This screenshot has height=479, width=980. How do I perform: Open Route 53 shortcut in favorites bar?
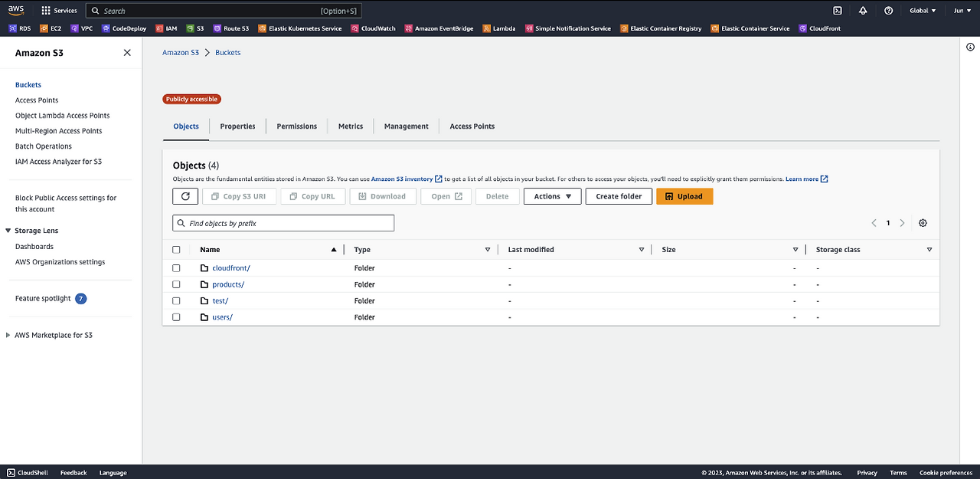tap(231, 28)
